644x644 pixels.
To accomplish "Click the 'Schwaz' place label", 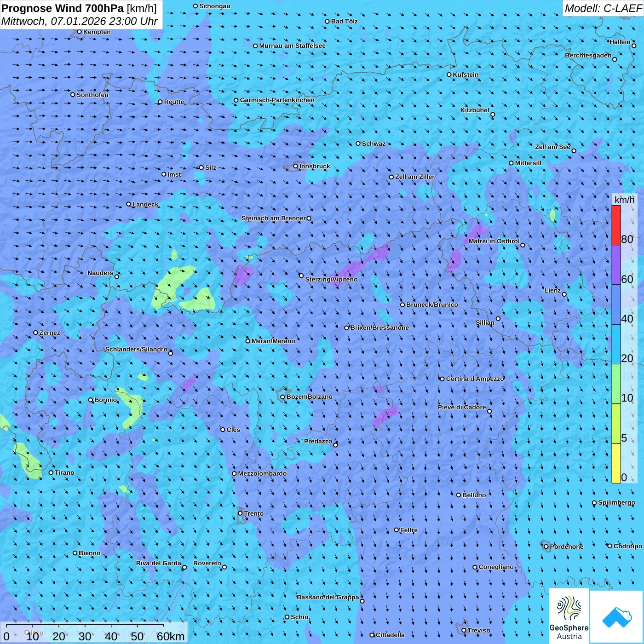I will (x=374, y=144).
